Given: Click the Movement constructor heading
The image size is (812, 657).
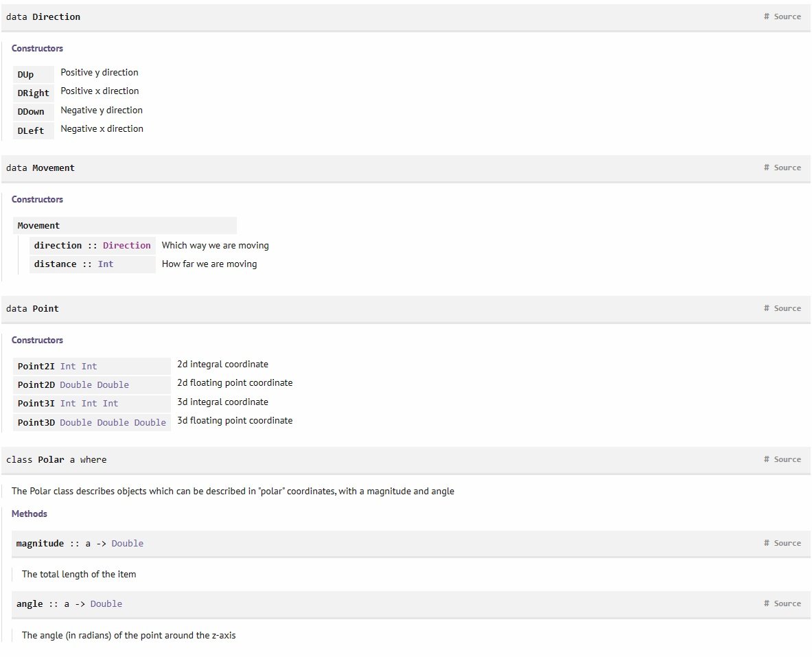Looking at the screenshot, I should point(38,225).
